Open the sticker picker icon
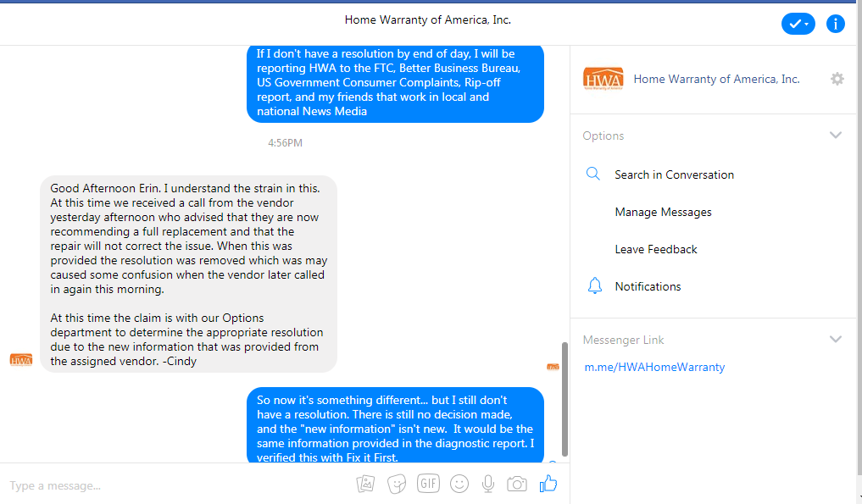Viewport: 862px width, 504px height. (397, 484)
